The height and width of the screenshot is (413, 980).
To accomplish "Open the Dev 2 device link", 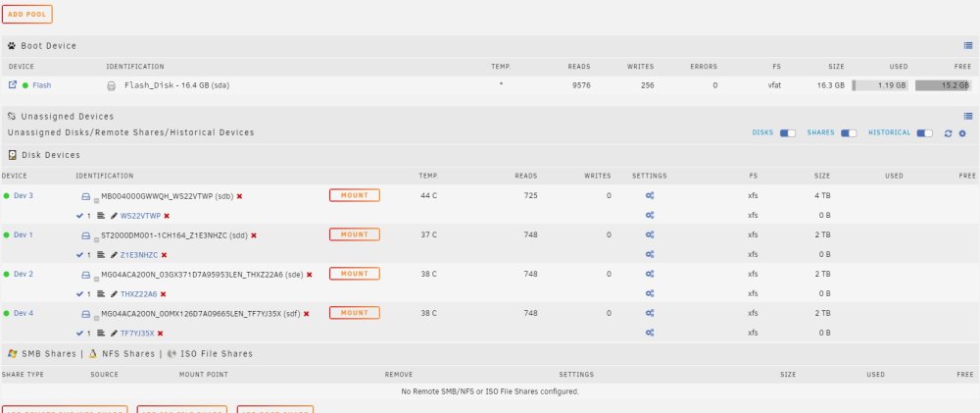I will (24, 274).
